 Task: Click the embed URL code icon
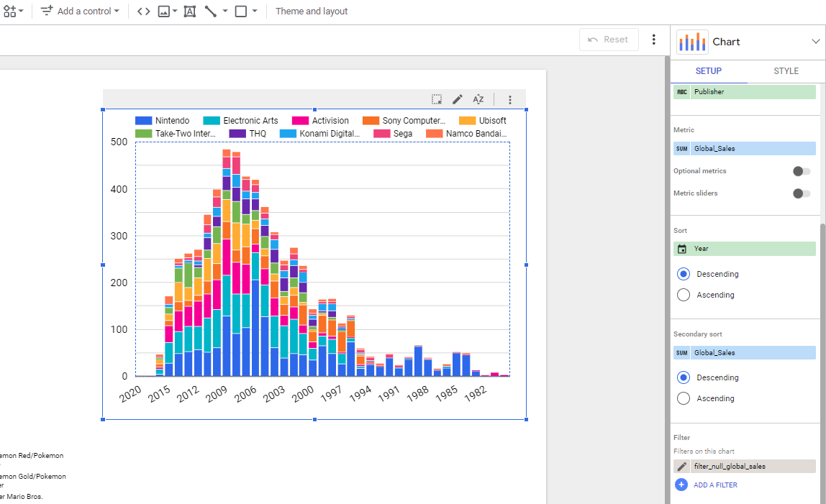tap(144, 12)
